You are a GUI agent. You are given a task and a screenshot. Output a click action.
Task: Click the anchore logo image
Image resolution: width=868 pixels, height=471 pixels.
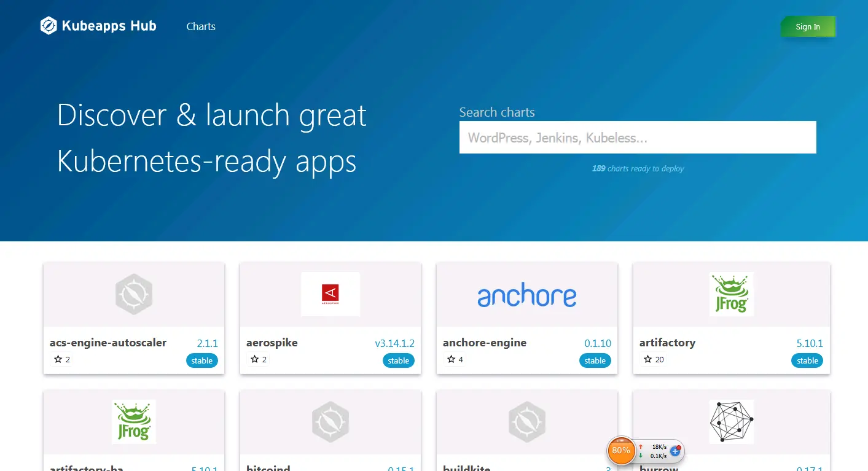[x=527, y=296]
